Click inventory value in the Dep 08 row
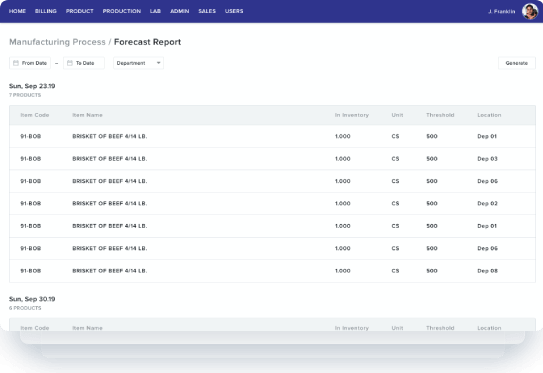Image resolution: width=543 pixels, height=373 pixels. [342, 271]
